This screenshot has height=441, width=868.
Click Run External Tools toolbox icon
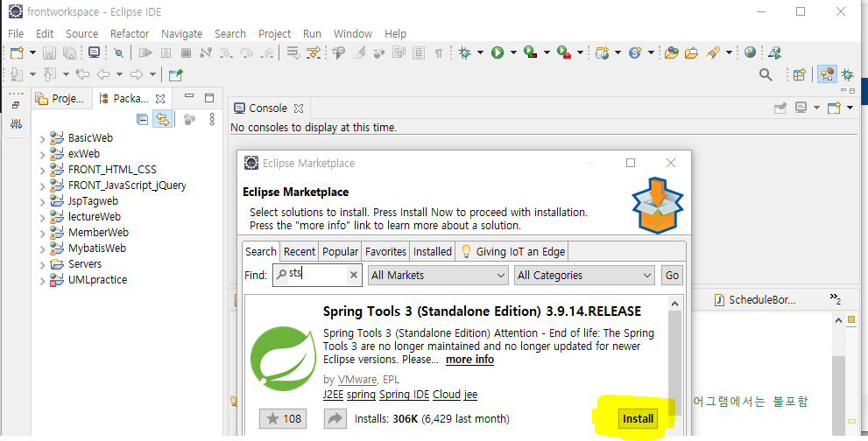click(x=563, y=52)
